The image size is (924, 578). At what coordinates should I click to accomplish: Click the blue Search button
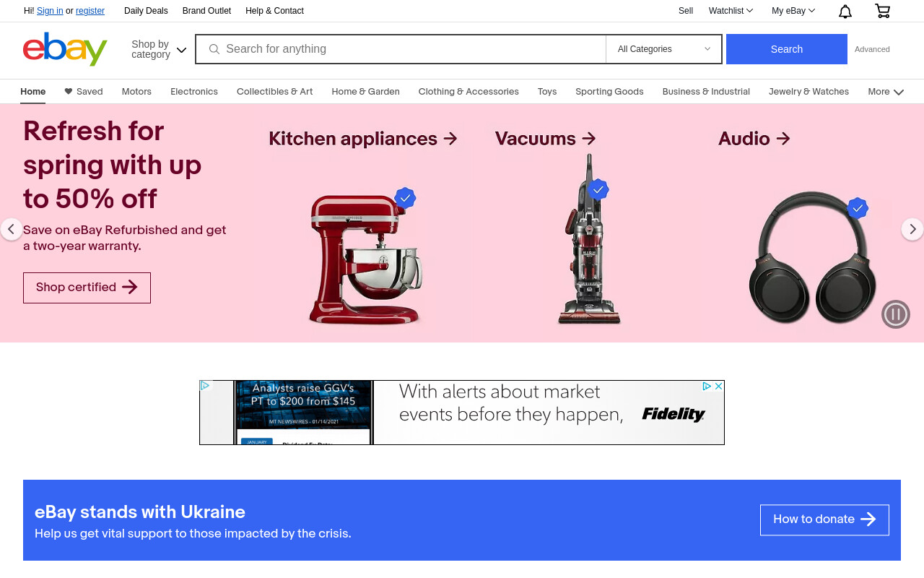point(787,49)
